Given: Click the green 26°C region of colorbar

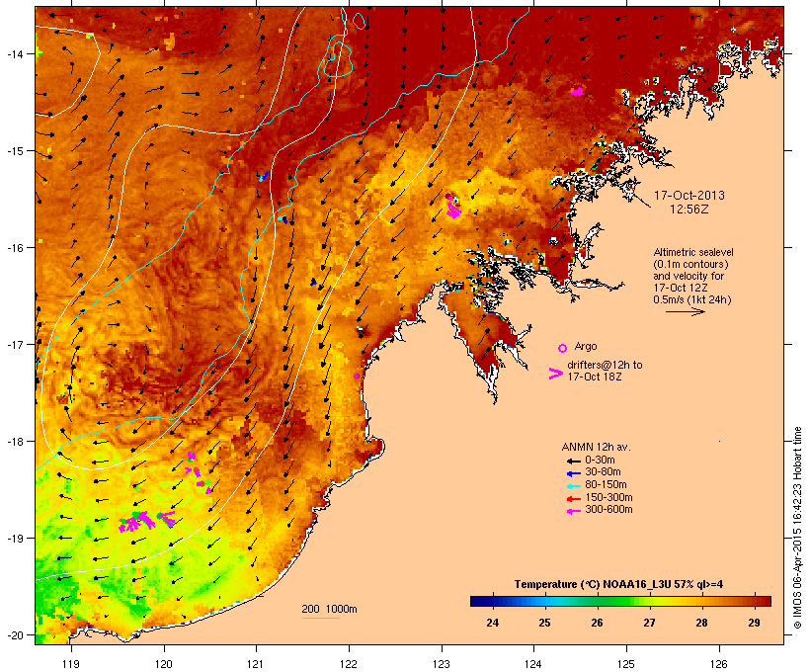Looking at the screenshot, I should coord(597,601).
